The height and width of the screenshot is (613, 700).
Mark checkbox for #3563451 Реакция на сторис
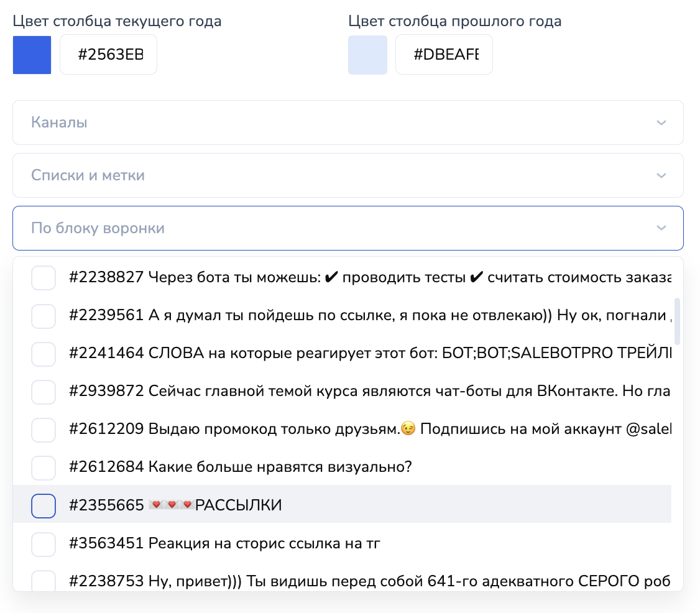tap(44, 545)
